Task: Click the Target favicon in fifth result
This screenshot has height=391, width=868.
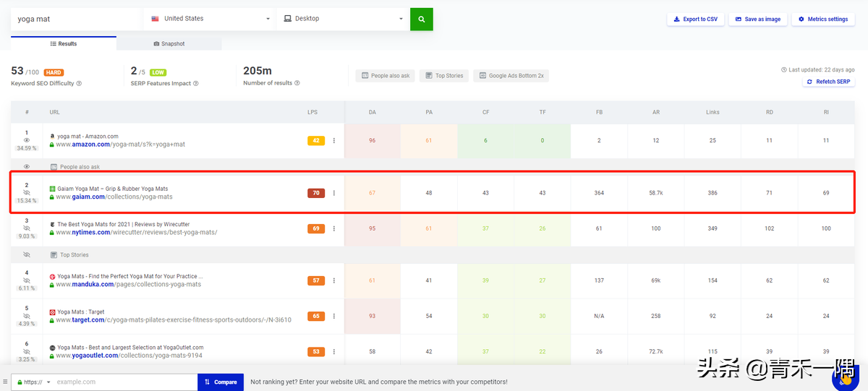Action: coord(53,312)
